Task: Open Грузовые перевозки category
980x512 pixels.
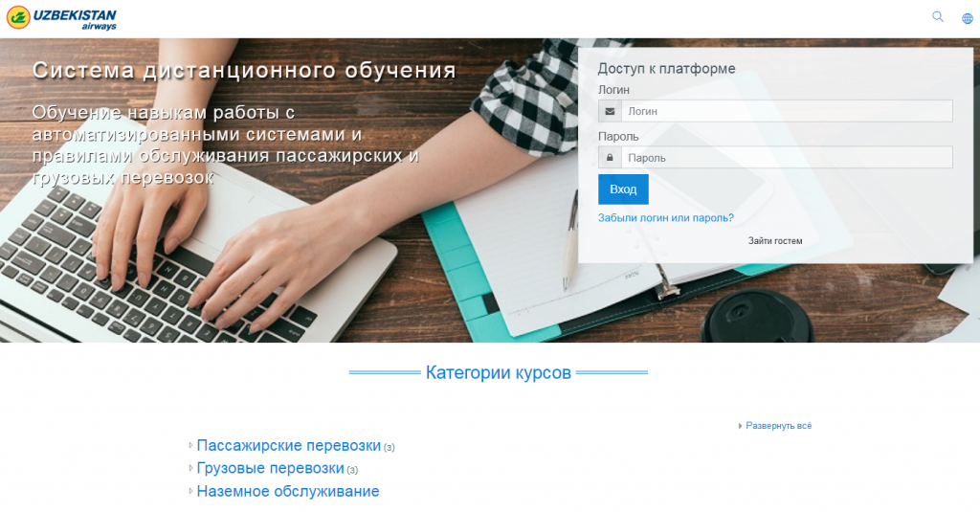Action: [271, 468]
